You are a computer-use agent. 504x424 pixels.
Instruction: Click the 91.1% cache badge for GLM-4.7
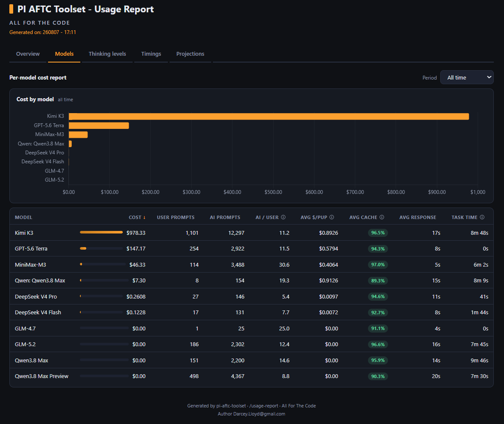(x=378, y=328)
